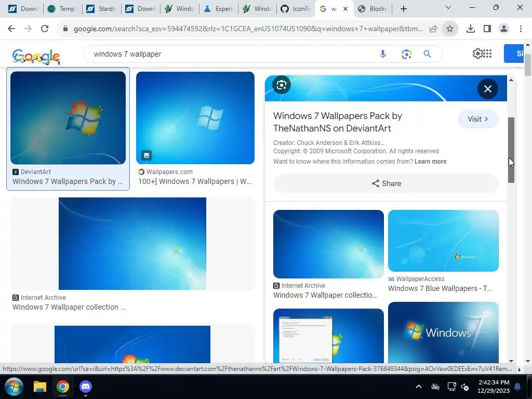The height and width of the screenshot is (399, 532).
Task: Click preview panel scroll up arrow
Action: click(511, 79)
